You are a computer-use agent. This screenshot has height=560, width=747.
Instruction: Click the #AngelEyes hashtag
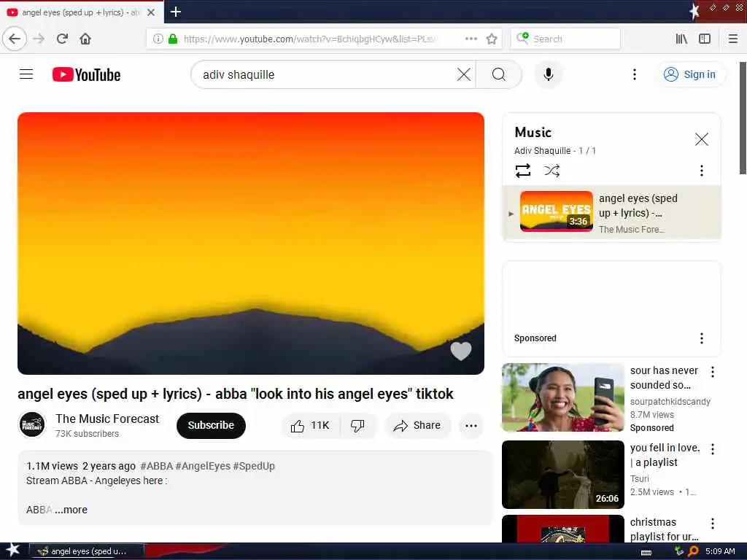[x=203, y=466]
